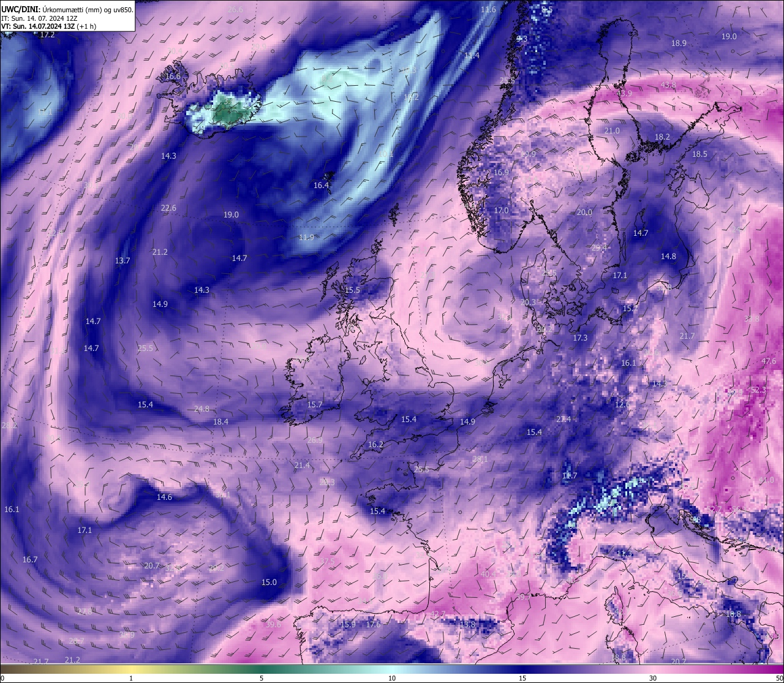This screenshot has width=784, height=683.
Task: Click the 11.7 value near the Alps
Action: [x=570, y=476]
